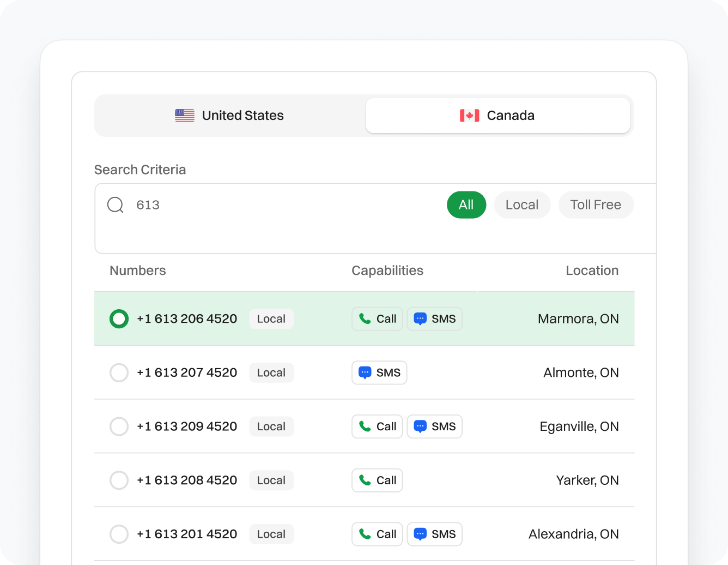
Task: Click the SMS badge for Marmora number
Action: [x=434, y=319]
